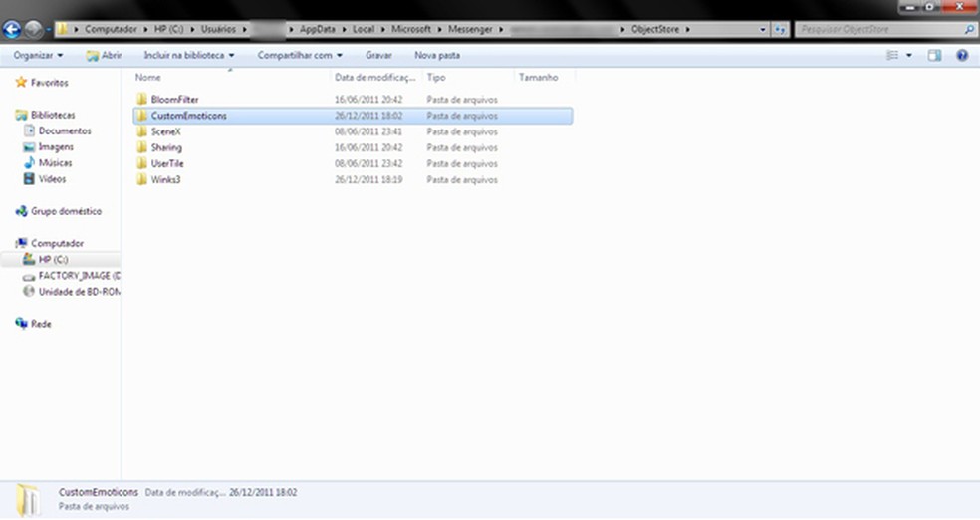
Task: Click ObjectStore in the address breadcrumb
Action: [655, 29]
